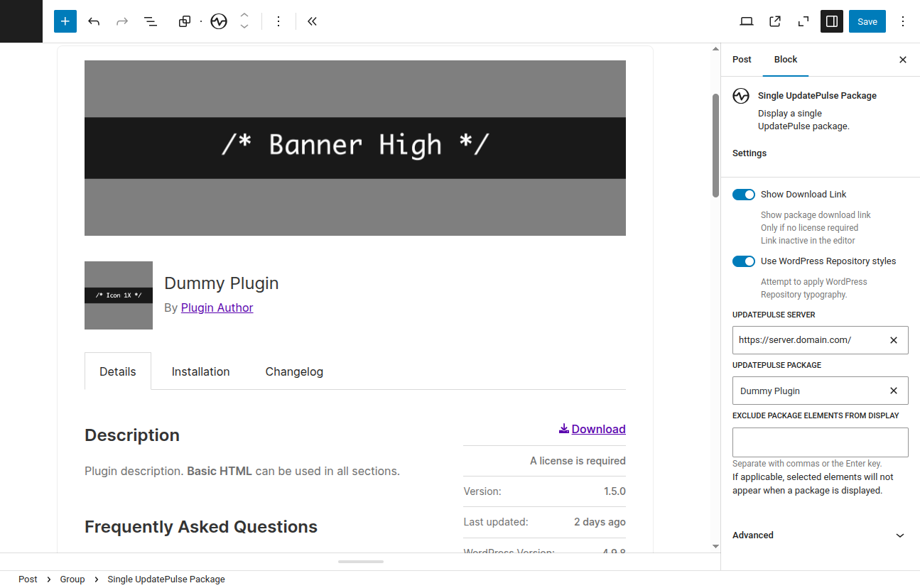
Task: View the post in new tab
Action: coord(775,21)
